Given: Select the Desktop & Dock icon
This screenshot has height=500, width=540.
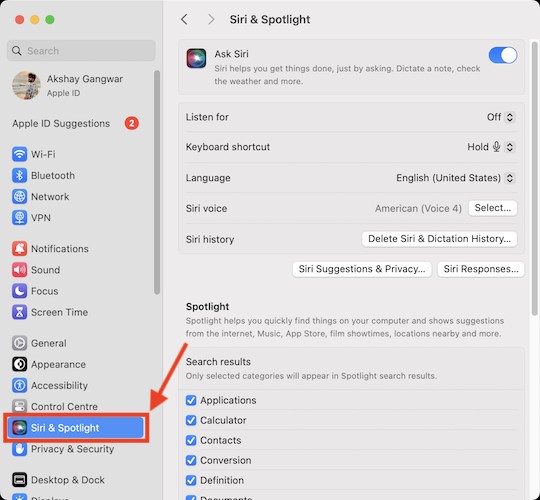Looking at the screenshot, I should click(x=19, y=480).
